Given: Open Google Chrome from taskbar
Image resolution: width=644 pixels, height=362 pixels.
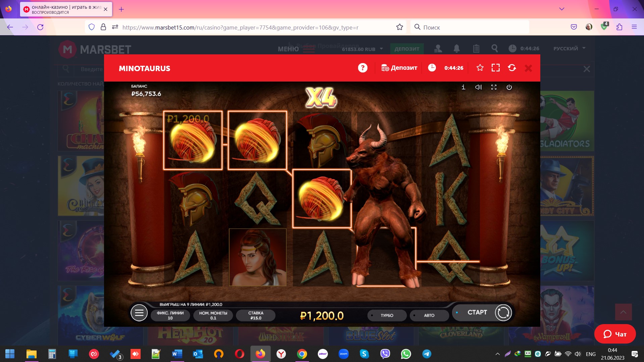Looking at the screenshot, I should pyautogui.click(x=302, y=354).
